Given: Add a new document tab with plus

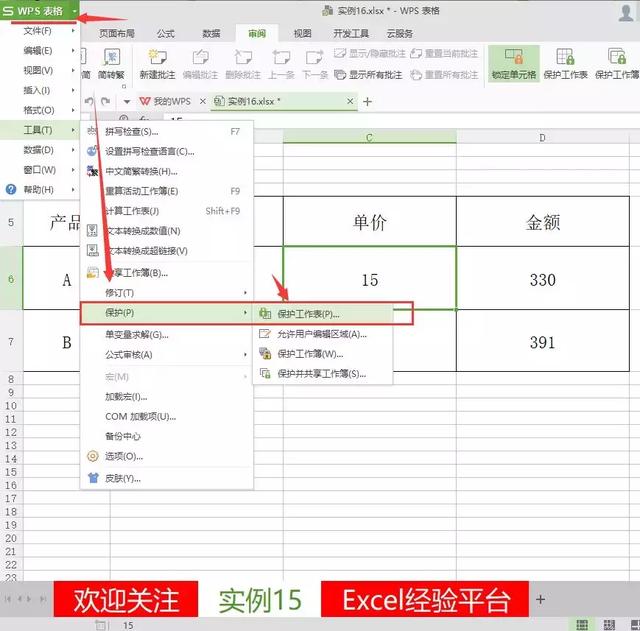Looking at the screenshot, I should click(x=367, y=101).
